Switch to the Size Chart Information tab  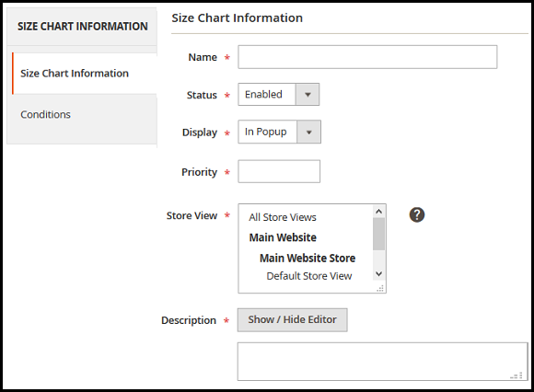click(x=85, y=74)
